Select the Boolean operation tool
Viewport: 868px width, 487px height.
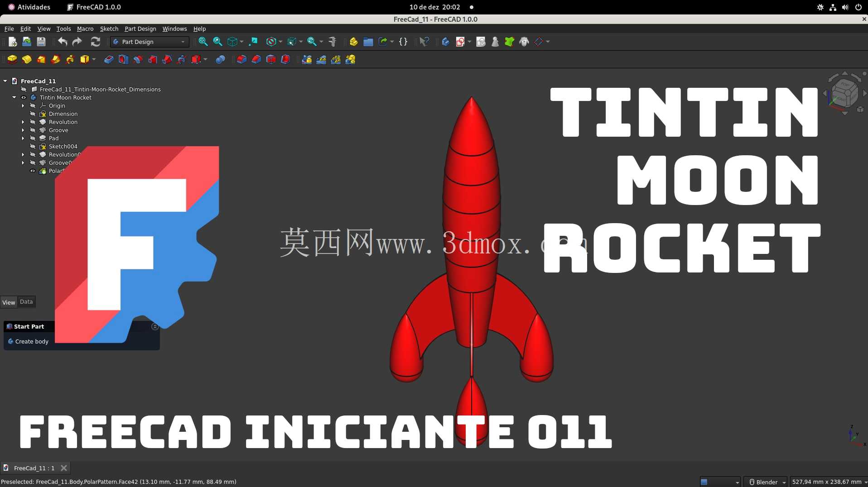coord(220,59)
